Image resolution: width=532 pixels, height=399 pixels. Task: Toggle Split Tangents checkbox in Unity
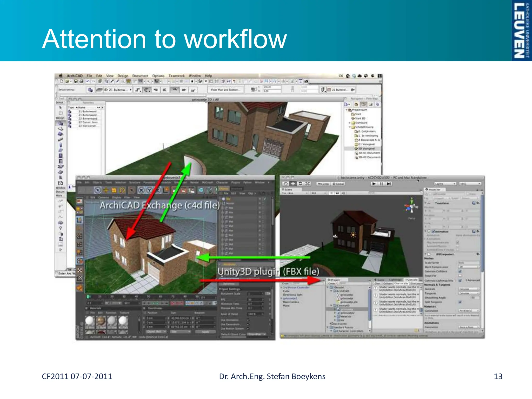pos(460,302)
